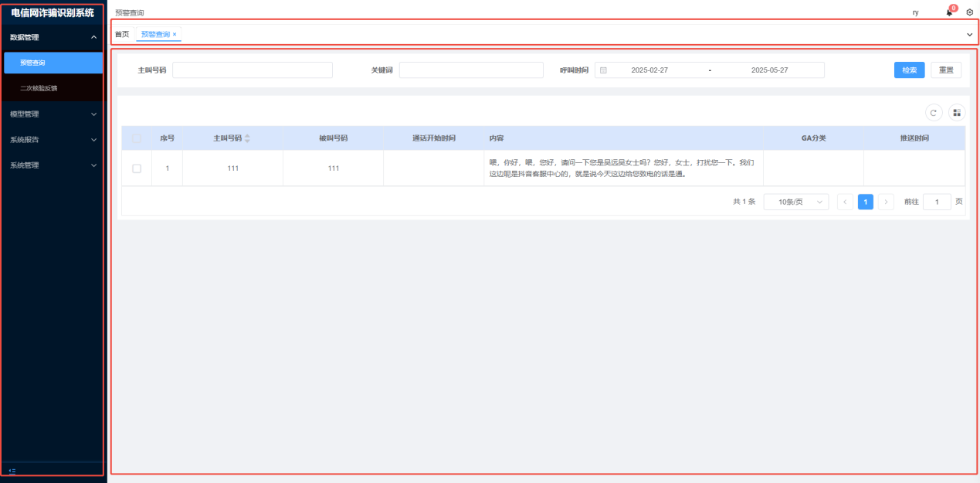Go to next page arrow in pagination
The image size is (980, 483).
[886, 202]
